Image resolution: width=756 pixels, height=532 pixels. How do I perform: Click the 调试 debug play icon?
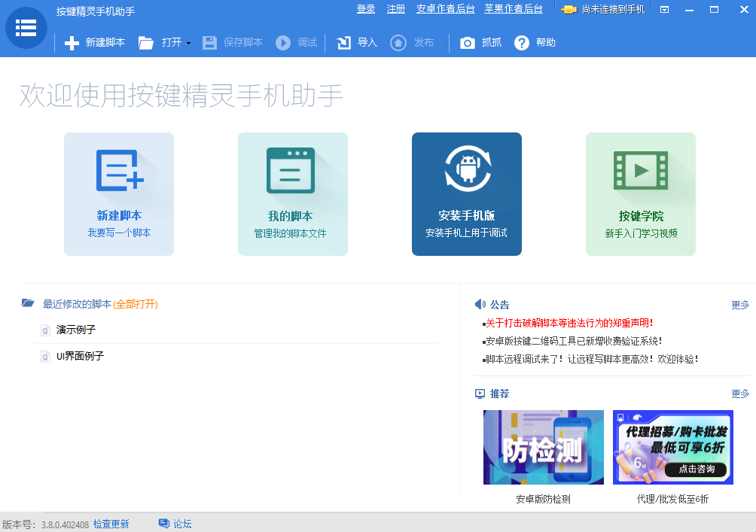pos(283,42)
